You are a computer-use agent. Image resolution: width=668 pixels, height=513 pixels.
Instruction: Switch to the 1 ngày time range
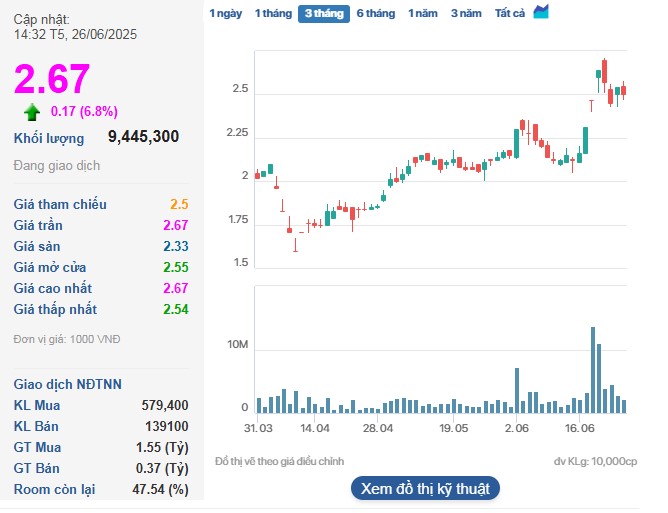coord(225,13)
